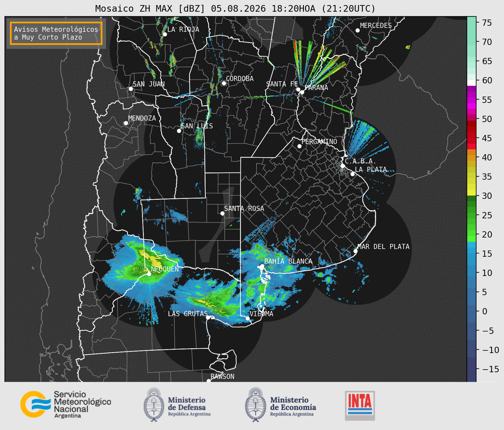
Task: Click the Pergamino city marker
Action: pyautogui.click(x=299, y=146)
